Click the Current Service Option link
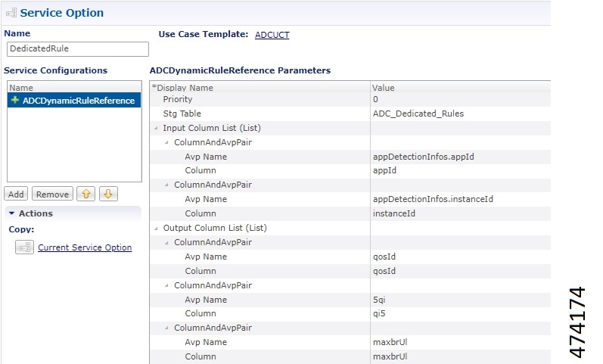The image size is (603, 364). (85, 247)
